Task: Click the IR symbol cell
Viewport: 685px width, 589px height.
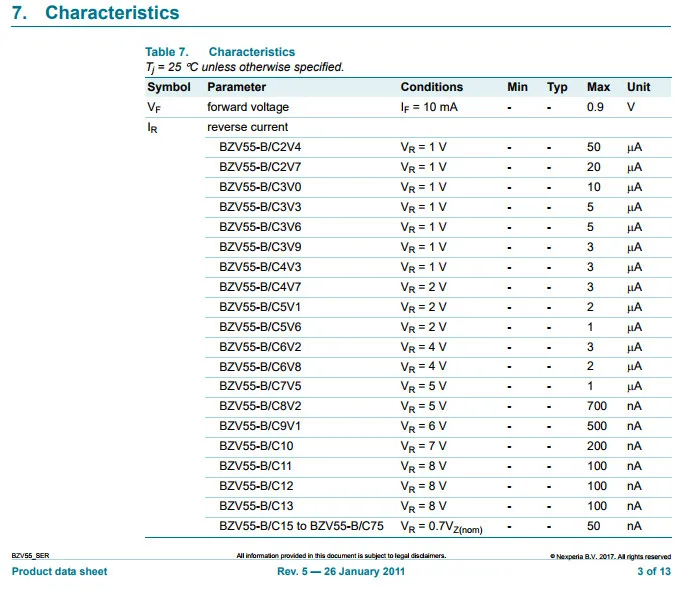Action: (x=152, y=128)
